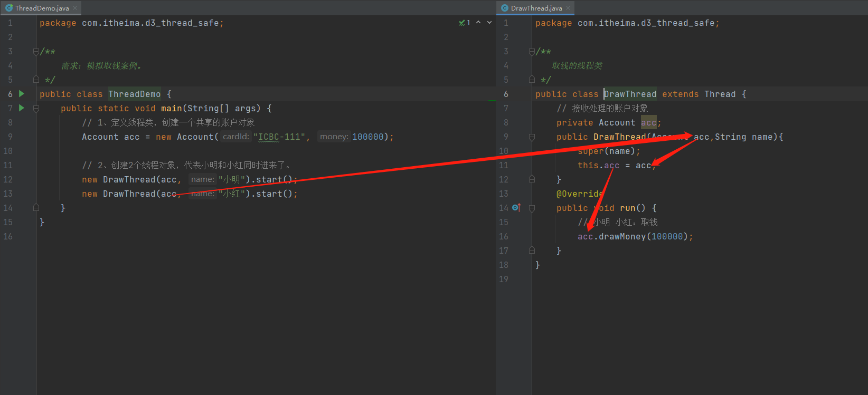
Task: Click Javadoc text "需求：模拟取钱案例。"
Action: [x=102, y=65]
